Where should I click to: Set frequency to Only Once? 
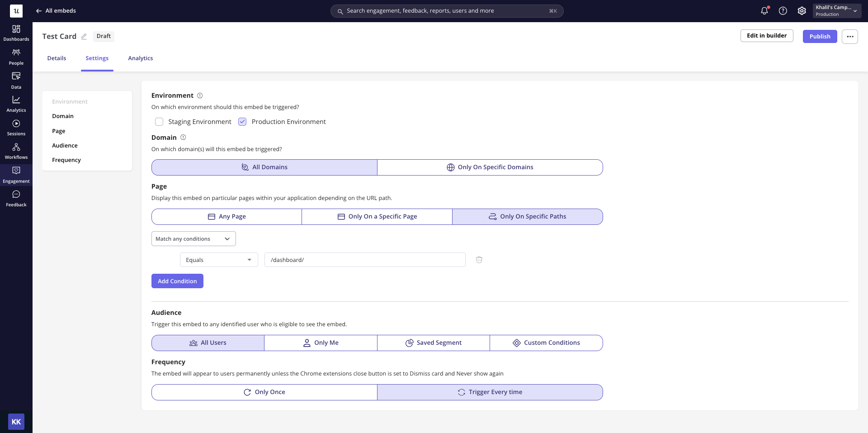coord(264,392)
